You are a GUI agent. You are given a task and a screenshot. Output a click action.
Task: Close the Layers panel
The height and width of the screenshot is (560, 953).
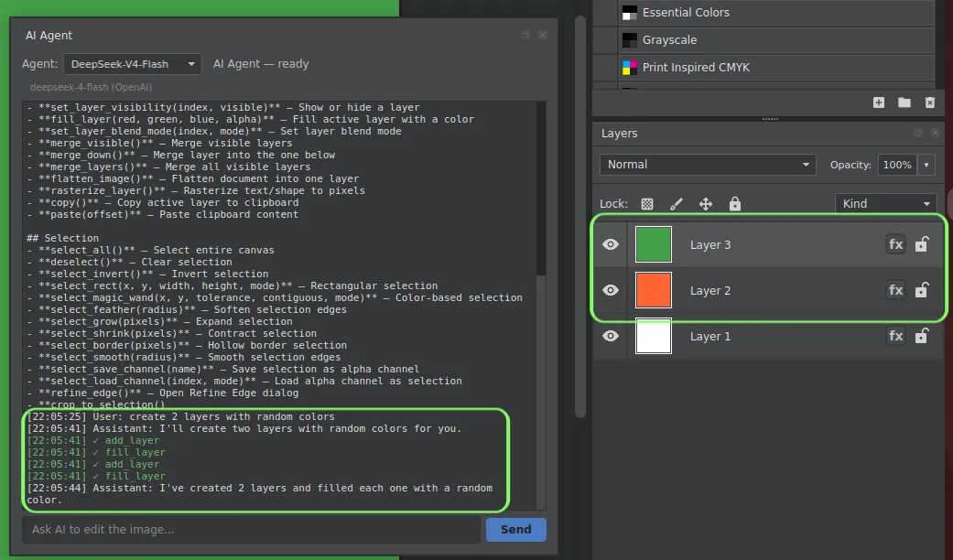936,133
